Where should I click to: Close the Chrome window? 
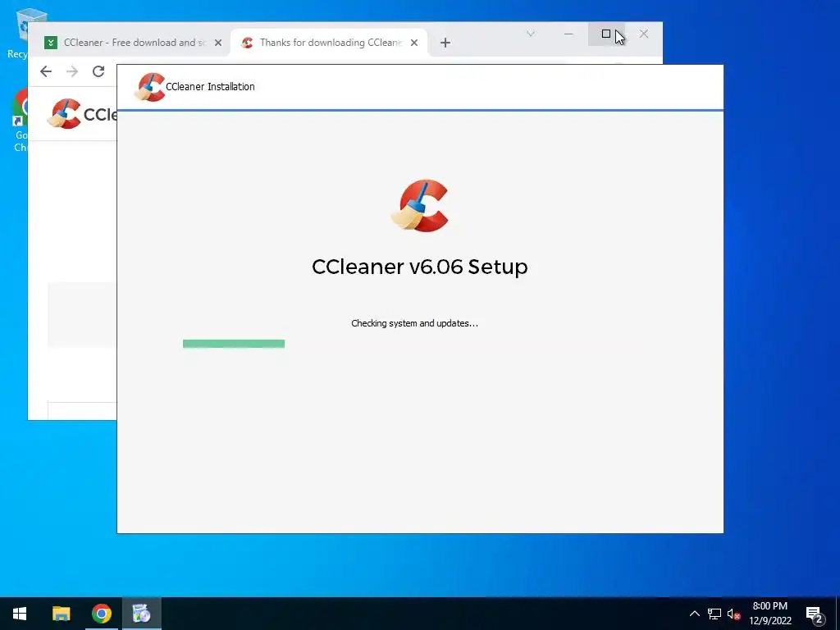click(x=644, y=34)
